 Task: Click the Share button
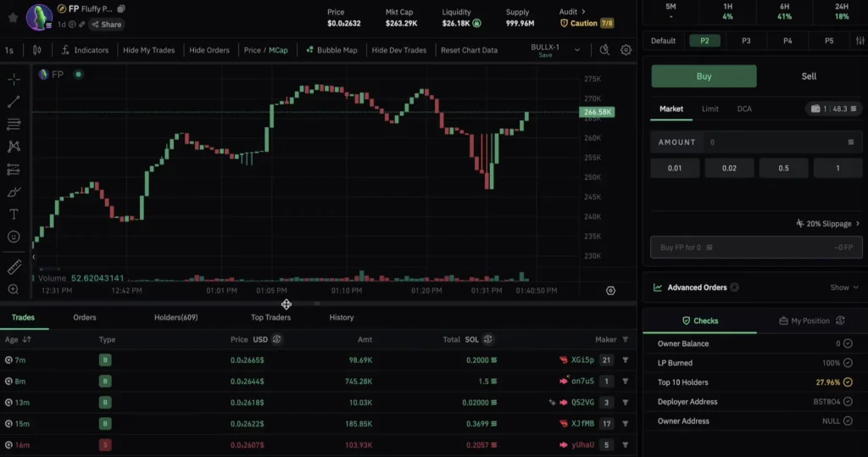point(106,25)
